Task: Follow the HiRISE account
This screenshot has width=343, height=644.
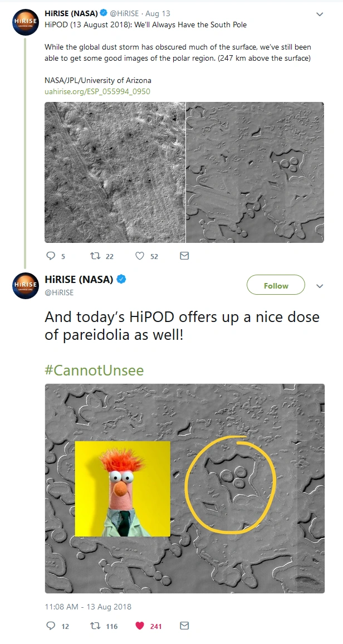Action: (276, 285)
